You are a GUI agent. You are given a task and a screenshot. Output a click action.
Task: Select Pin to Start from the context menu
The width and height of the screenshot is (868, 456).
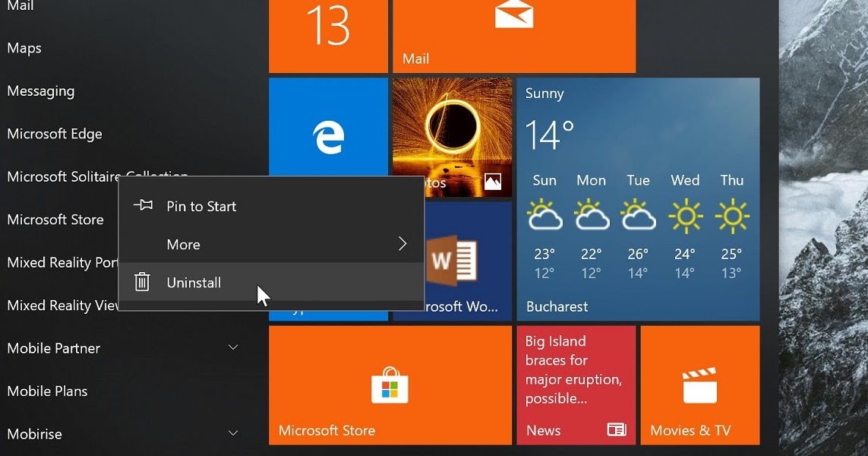point(201,205)
